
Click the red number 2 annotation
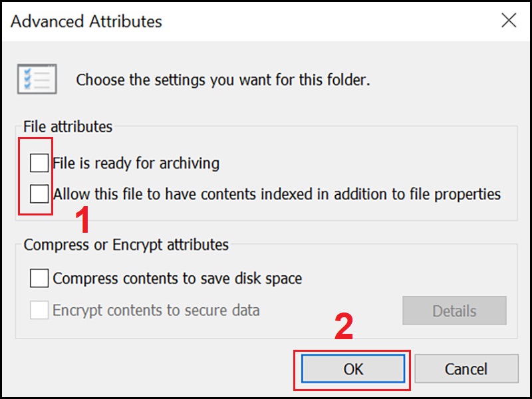pyautogui.click(x=344, y=327)
